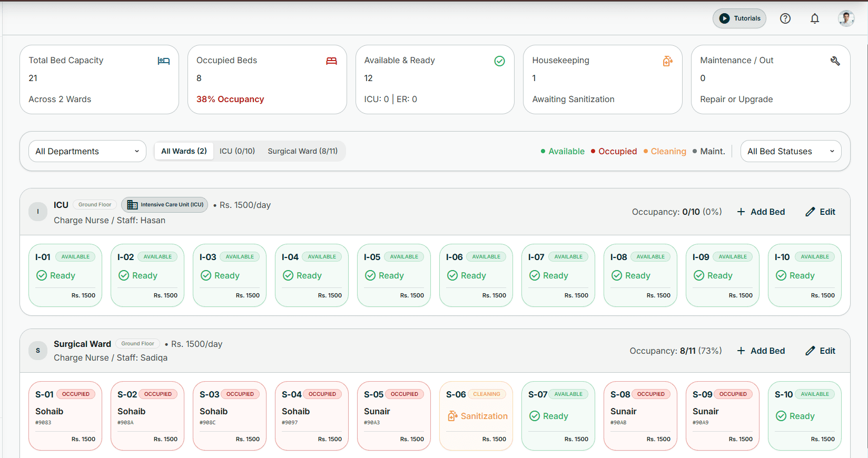Click the ICU ward letter avatar
Screen dimensions: 868x458
pyautogui.click(x=38, y=212)
